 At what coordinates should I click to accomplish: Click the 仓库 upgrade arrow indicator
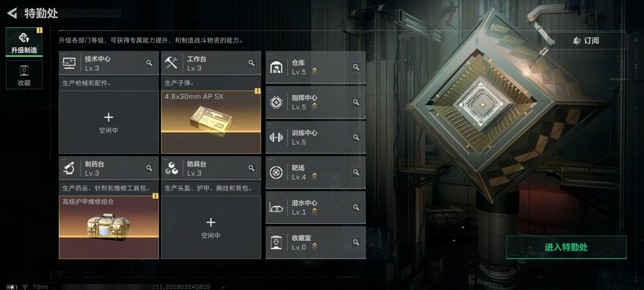tap(314, 72)
